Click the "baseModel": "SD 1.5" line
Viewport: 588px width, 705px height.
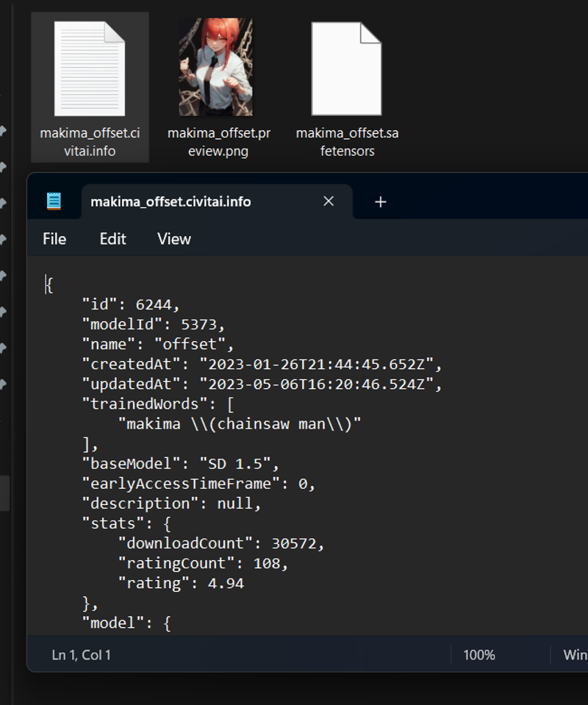[180, 464]
